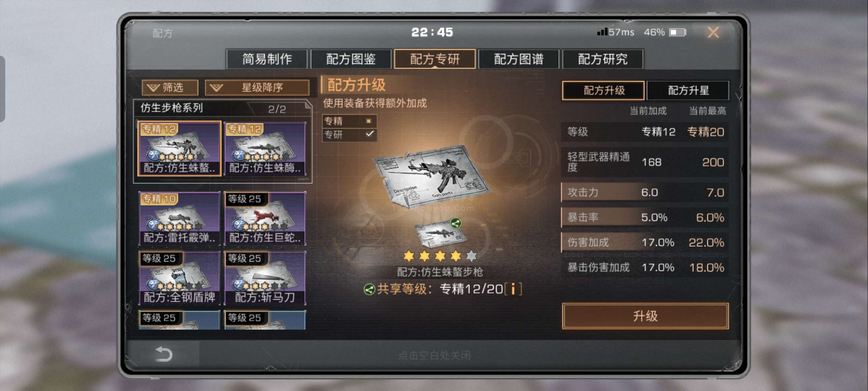Click wrench icon on 仿生蛛螯 recipe card

[x=153, y=155]
